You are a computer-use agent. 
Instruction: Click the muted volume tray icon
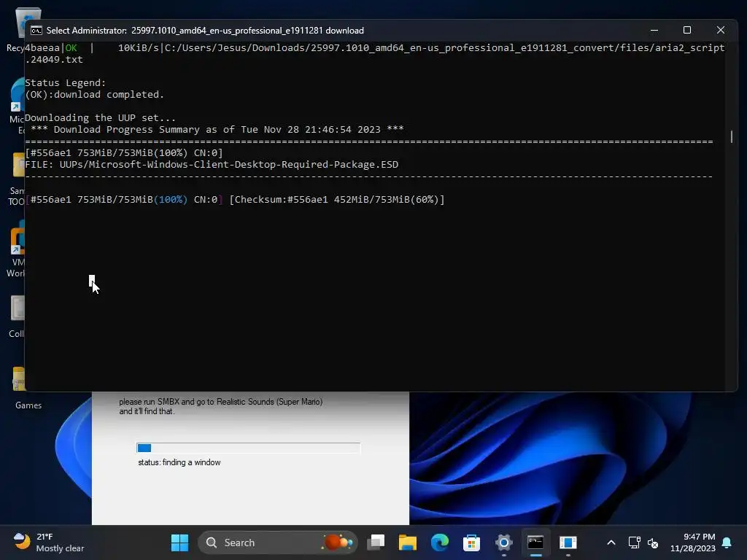653,542
